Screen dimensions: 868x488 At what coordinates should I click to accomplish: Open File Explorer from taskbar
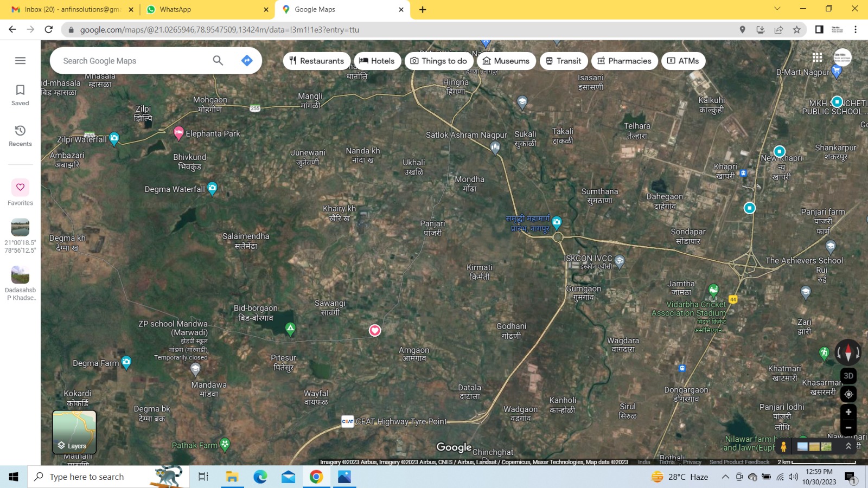click(x=232, y=477)
